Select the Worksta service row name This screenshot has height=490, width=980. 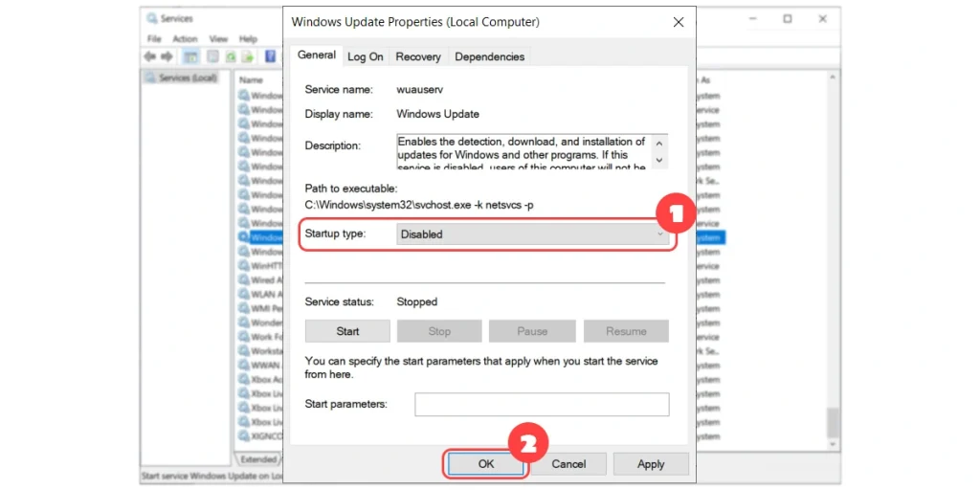click(x=267, y=350)
